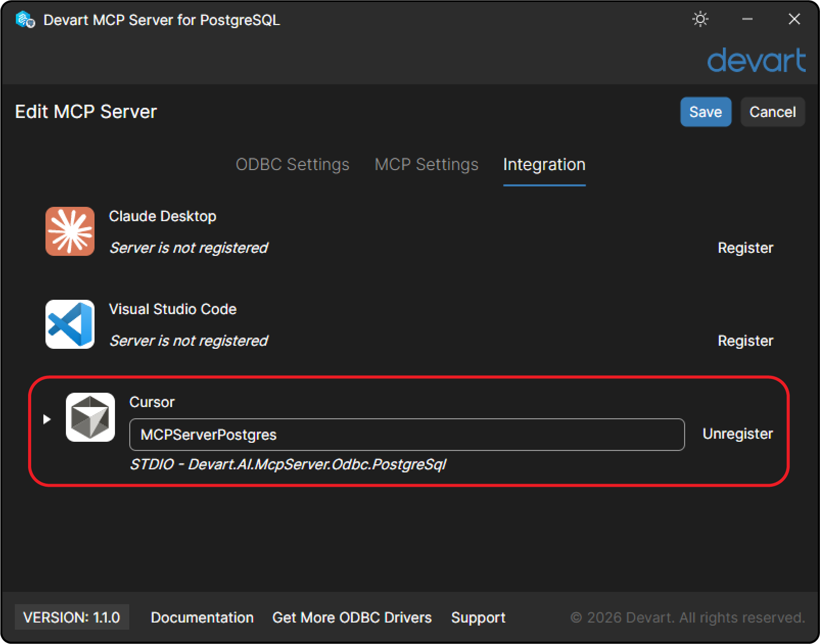
Task: Click the Claude Desktop 'Server is not registered' text
Action: 189,248
